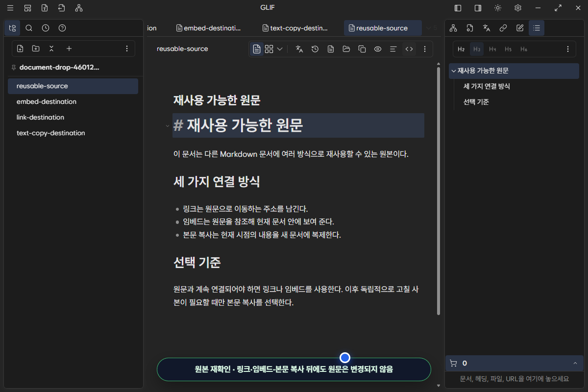Toggle H5 heading level filter
Viewport: 588px width, 392px height.
click(x=508, y=49)
